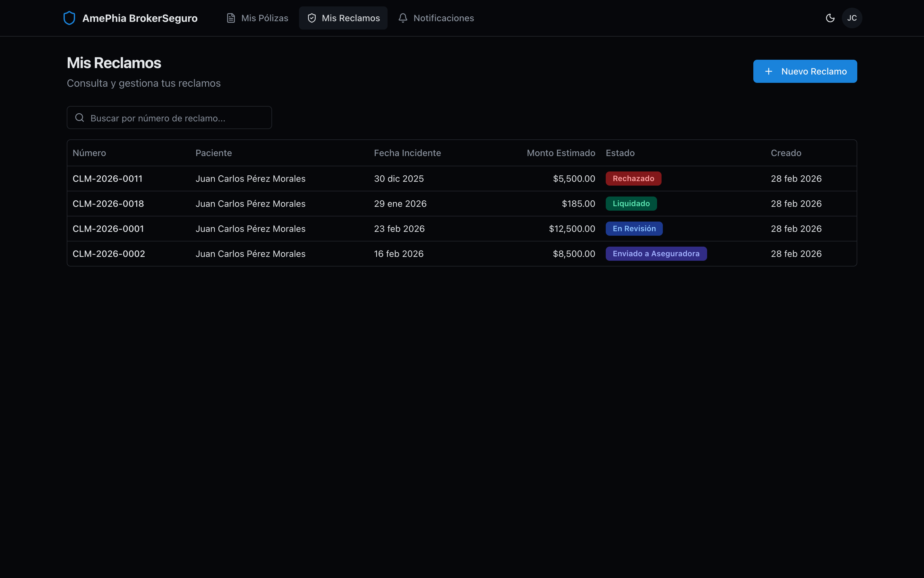Select the $8,500.00 amount cell

click(x=574, y=254)
